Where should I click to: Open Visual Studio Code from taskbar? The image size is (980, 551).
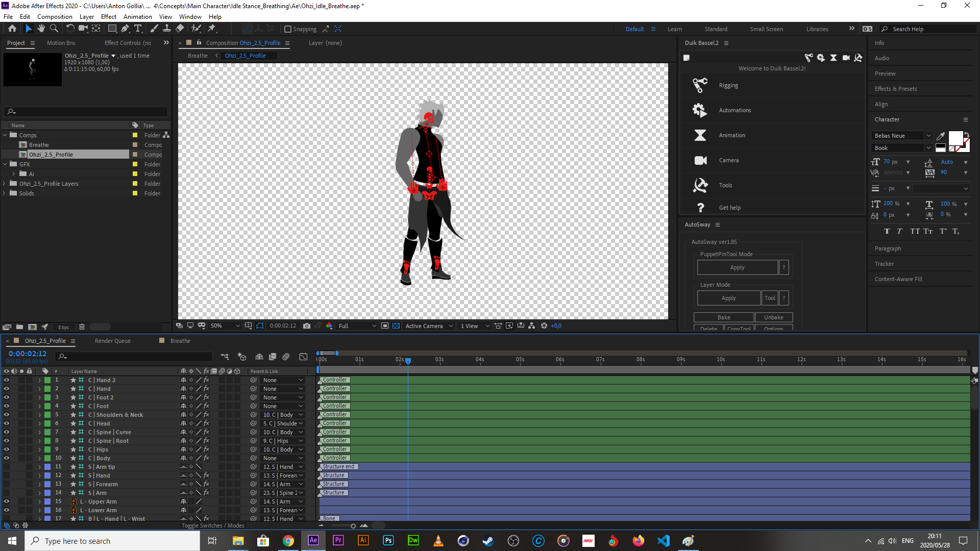coord(663,541)
